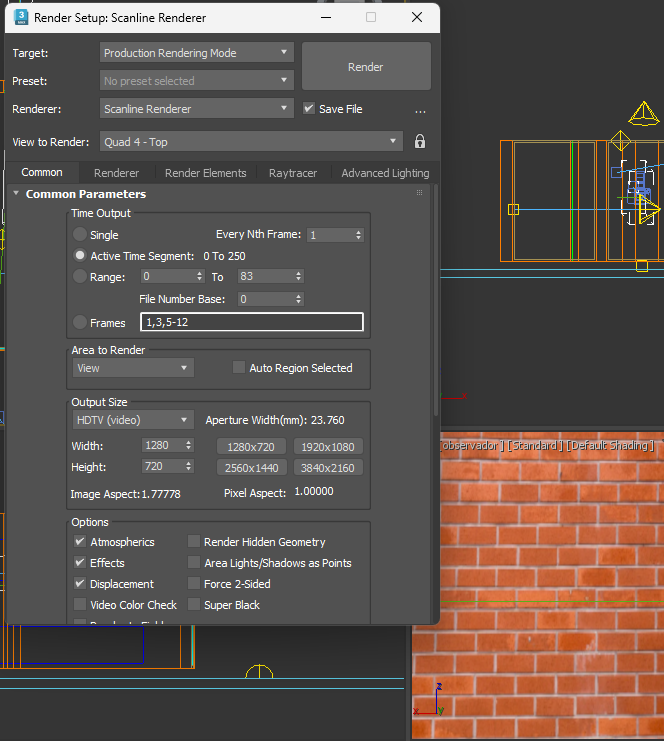Select the Single time output radio button

[x=80, y=235]
